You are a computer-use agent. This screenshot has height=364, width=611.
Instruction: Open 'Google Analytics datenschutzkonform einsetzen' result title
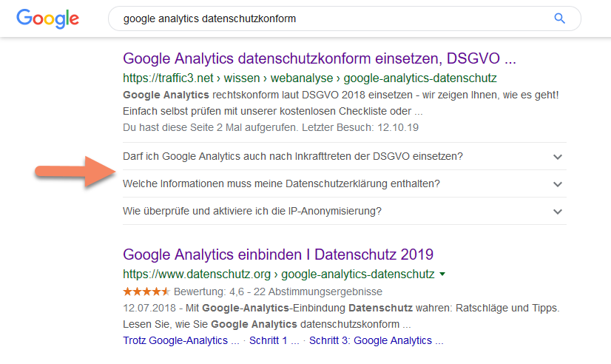[319, 58]
